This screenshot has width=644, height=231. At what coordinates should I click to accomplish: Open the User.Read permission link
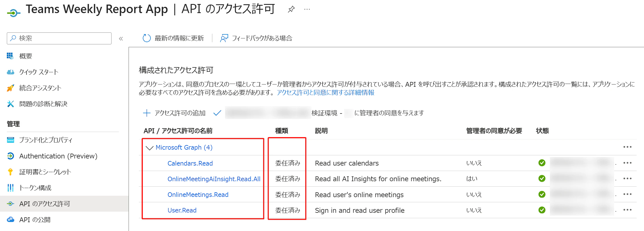coord(182,210)
